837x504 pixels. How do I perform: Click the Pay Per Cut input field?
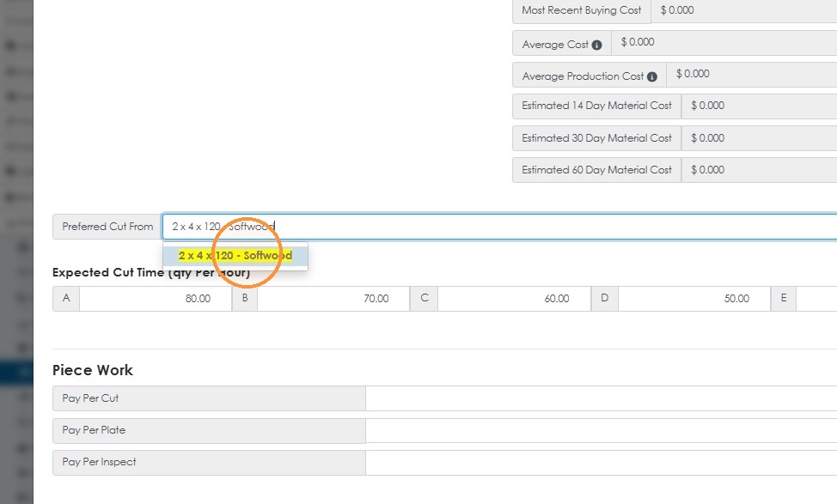(601, 398)
